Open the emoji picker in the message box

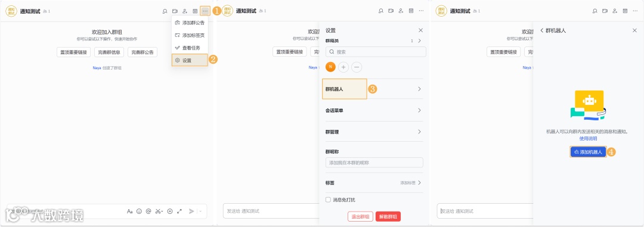[139, 212]
